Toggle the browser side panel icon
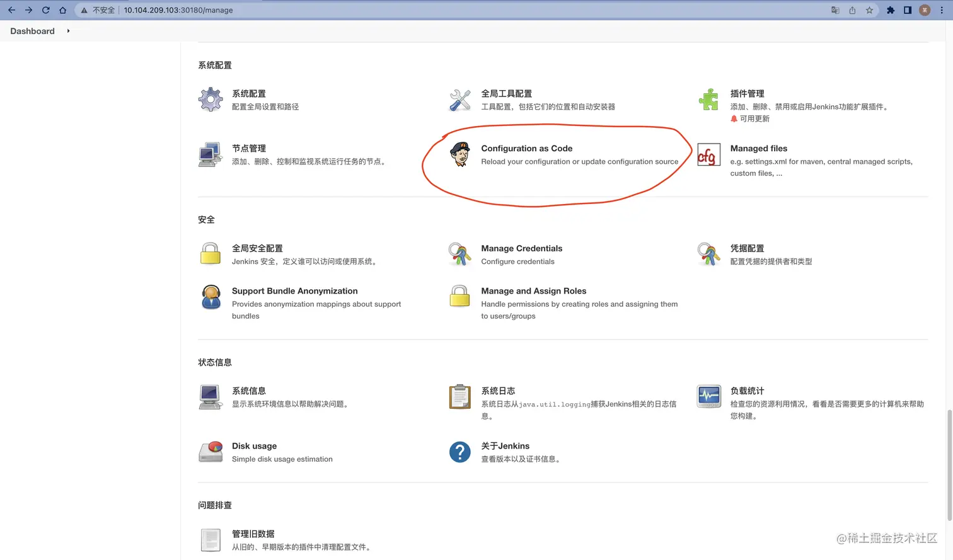Screen dimensions: 953x560 pos(908,10)
